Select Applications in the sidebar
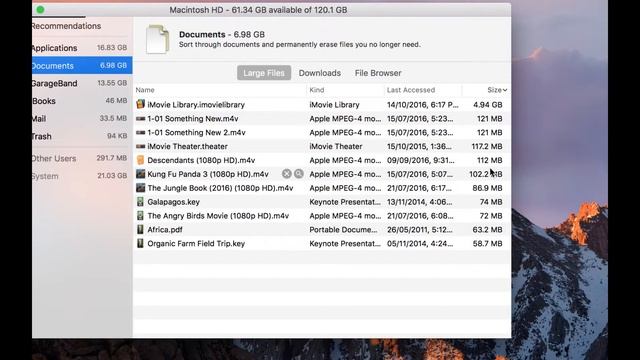 [x=82, y=48]
